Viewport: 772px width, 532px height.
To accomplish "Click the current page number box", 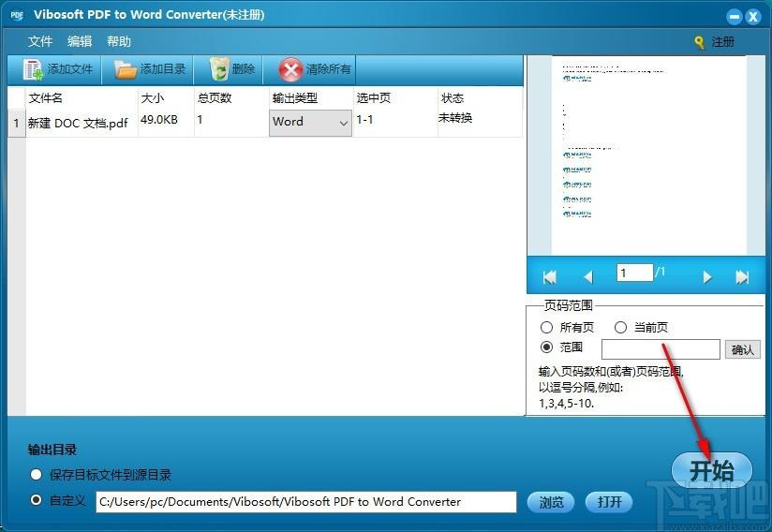I will coord(635,273).
